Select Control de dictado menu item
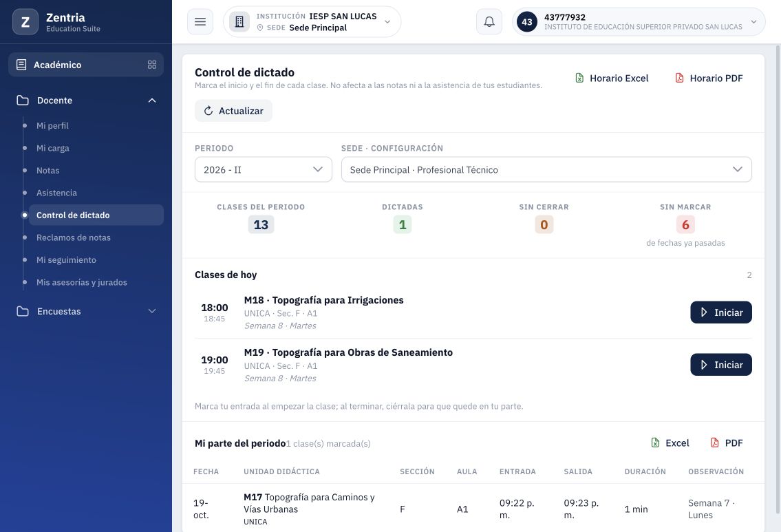The image size is (781, 532). click(96, 215)
